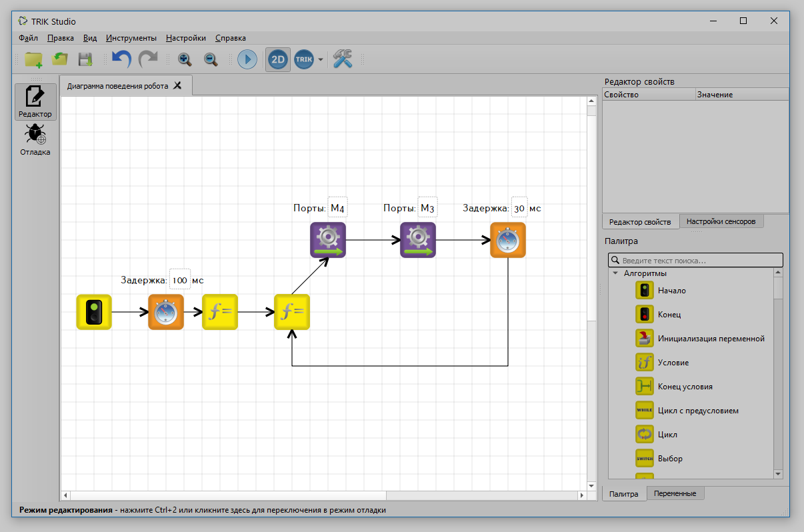Viewport: 804px width, 532px height.
Task: Select the 100 мс timer block
Action: tap(166, 312)
